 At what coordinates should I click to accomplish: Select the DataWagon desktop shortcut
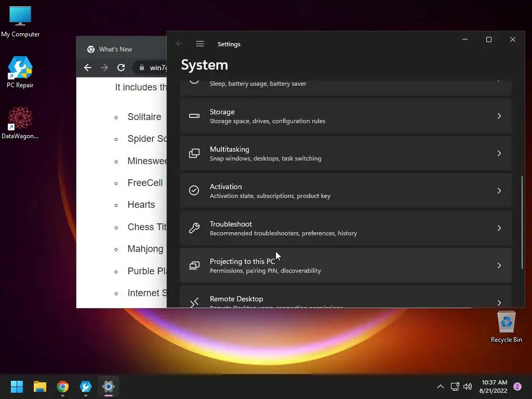click(20, 123)
